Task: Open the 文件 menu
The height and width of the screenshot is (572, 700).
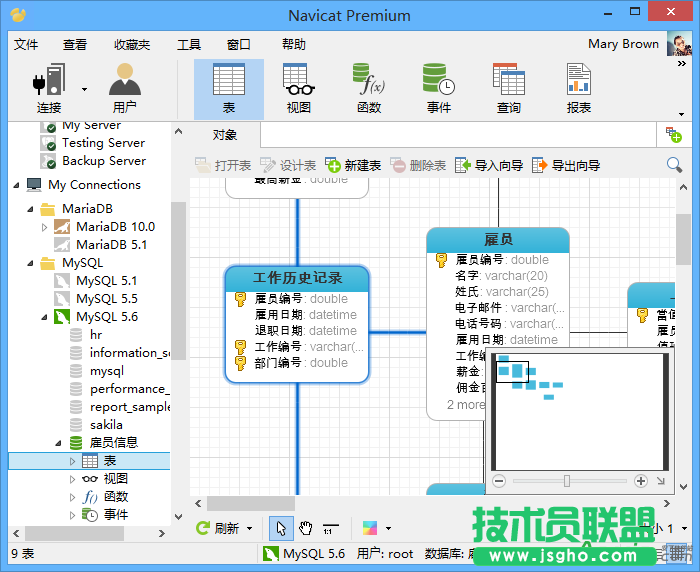Action: (x=26, y=44)
